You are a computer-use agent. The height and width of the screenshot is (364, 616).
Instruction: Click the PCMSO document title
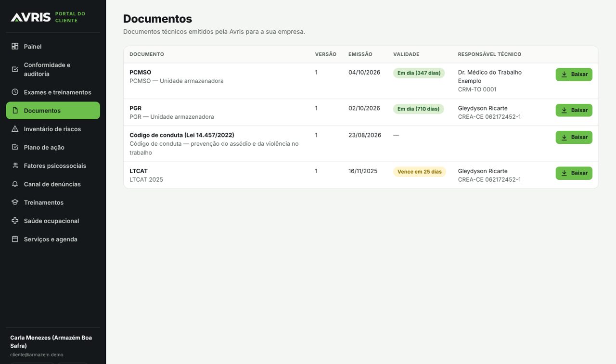pos(141,72)
